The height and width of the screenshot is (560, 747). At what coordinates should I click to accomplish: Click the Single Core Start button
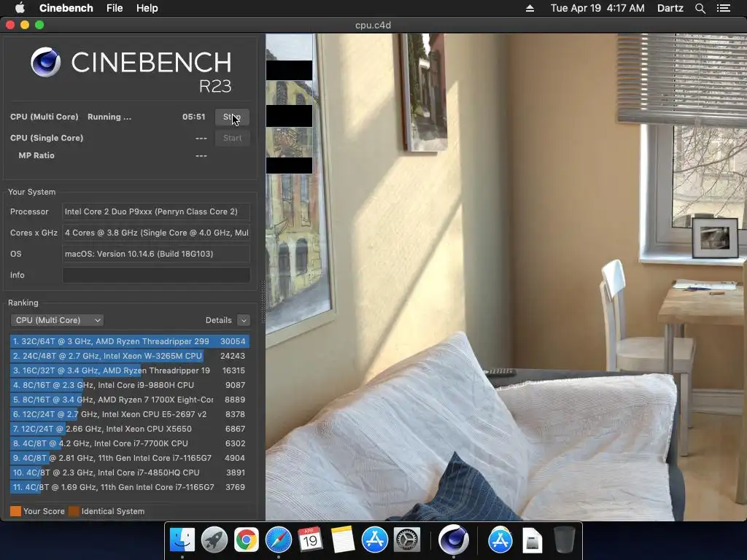232,138
